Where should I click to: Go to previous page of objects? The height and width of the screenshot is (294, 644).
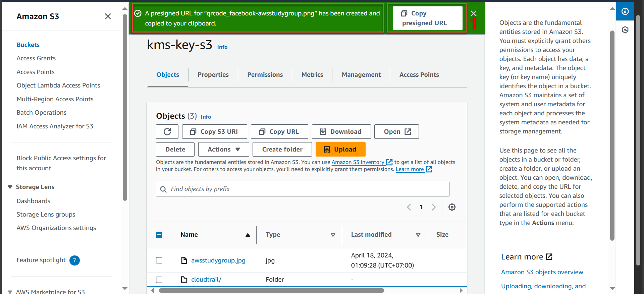point(409,207)
